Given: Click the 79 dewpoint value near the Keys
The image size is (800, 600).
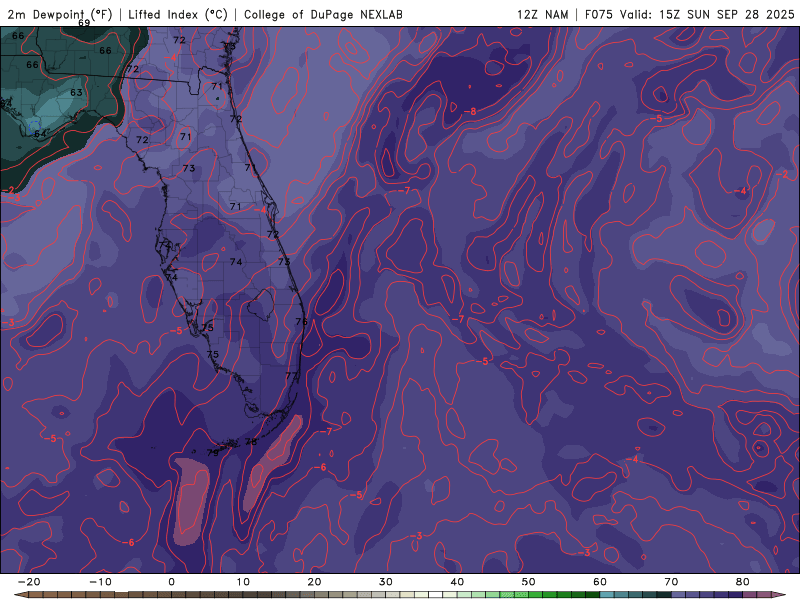Looking at the screenshot, I should click(x=213, y=452).
